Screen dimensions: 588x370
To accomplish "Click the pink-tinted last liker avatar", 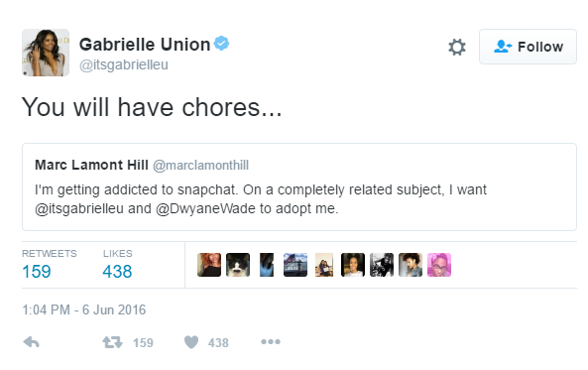I will coord(439,265).
